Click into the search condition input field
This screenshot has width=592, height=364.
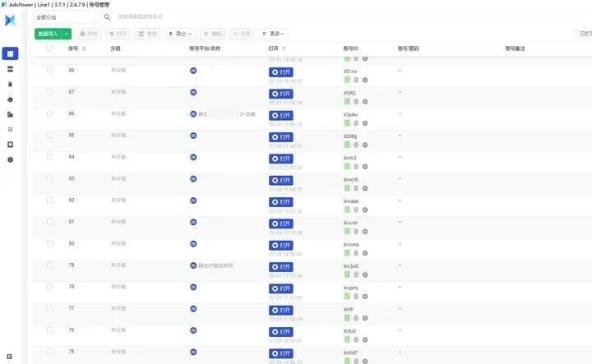(141, 17)
